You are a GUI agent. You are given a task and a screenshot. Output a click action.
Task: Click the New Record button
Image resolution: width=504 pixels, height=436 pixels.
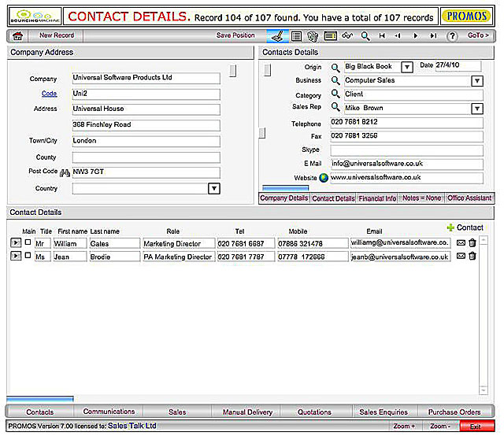57,35
